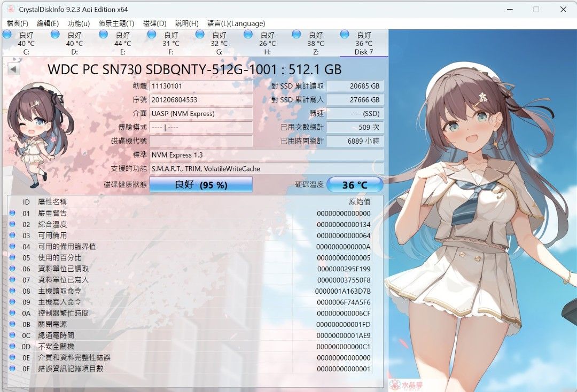The image size is (577, 392).
Task: Click the blue status orb for Z:
Action: click(296, 34)
